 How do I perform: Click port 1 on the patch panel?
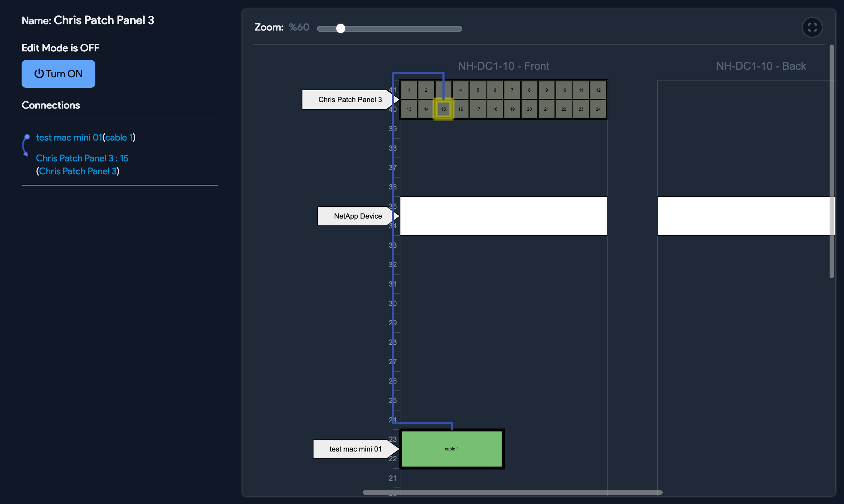409,90
